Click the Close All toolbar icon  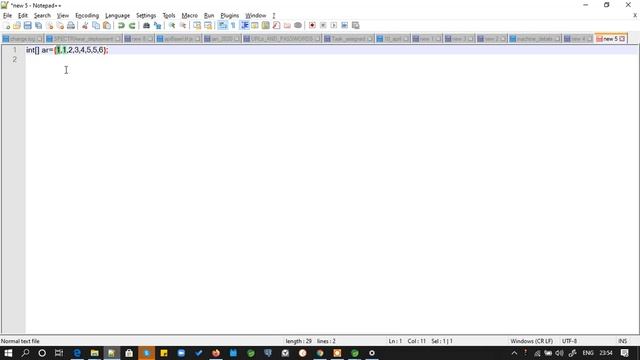point(60,26)
